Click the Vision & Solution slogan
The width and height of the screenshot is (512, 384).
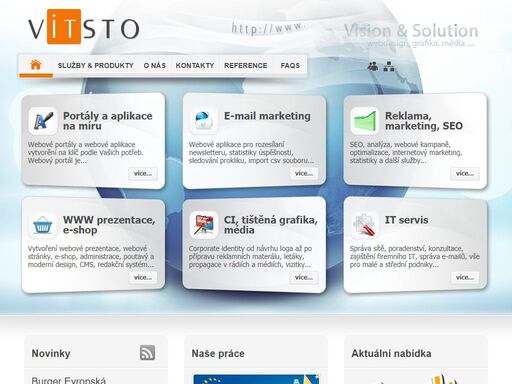411,31
